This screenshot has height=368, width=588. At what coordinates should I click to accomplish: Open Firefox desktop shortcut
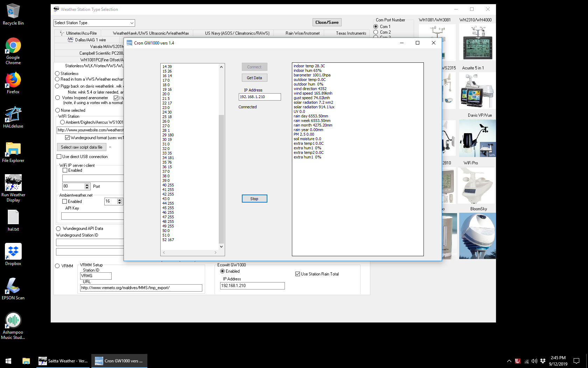coord(13,83)
